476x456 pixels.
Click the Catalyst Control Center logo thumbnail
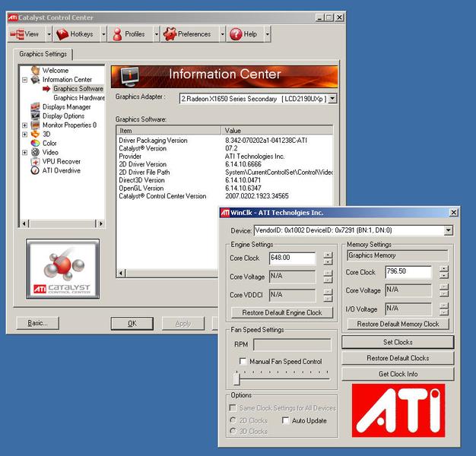pos(63,269)
